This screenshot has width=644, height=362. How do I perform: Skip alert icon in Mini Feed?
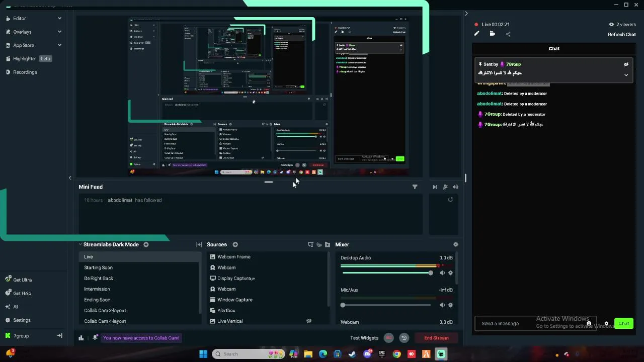435,187
